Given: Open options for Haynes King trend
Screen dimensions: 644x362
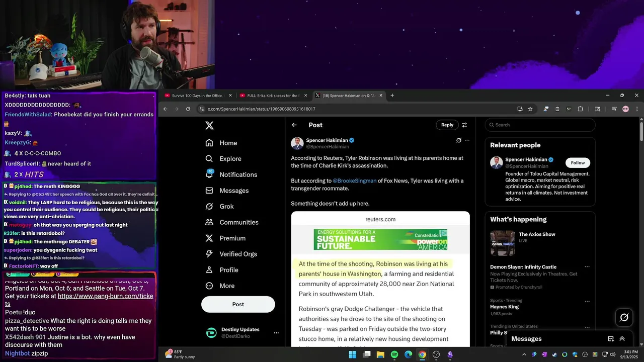Looking at the screenshot, I should 587,301.
